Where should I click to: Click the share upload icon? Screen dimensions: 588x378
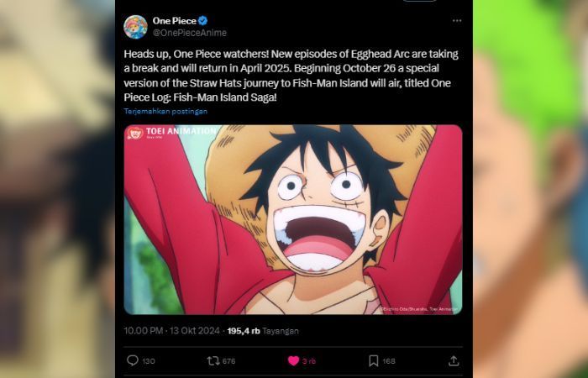point(454,360)
